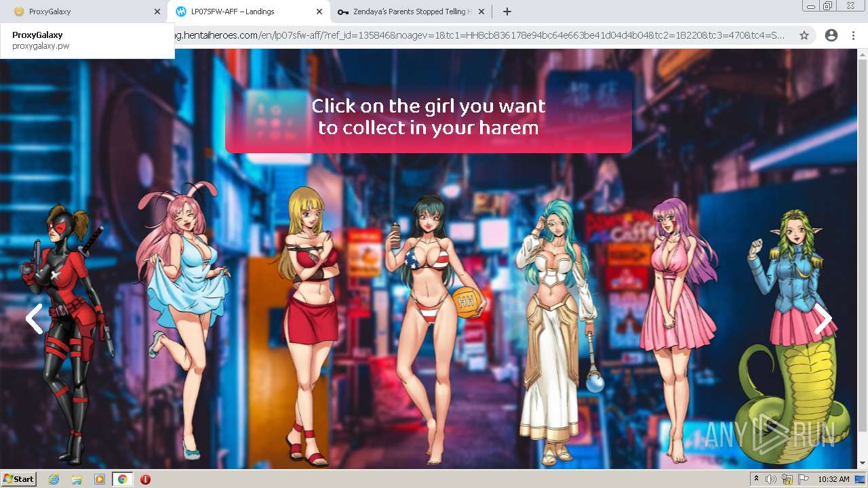Open the File Explorer taskbar icon
This screenshot has height=488, width=868.
tap(77, 479)
